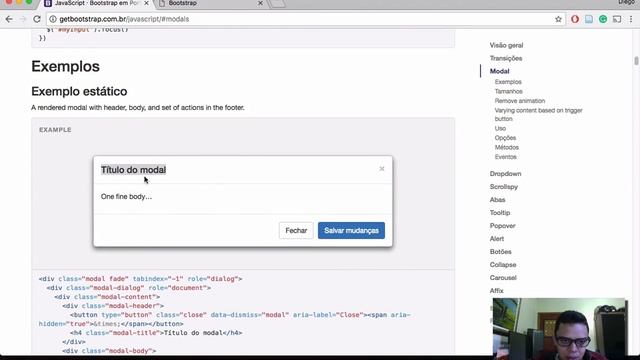
Task: Open Varying content based on trigger button link
Action: click(538, 115)
